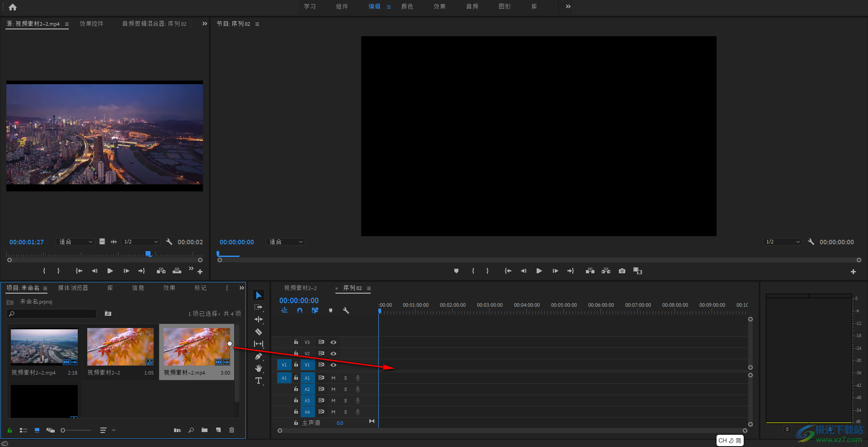Expand workspace overflow chevrons in top bar
This screenshot has width=868, height=447.
(x=568, y=6)
